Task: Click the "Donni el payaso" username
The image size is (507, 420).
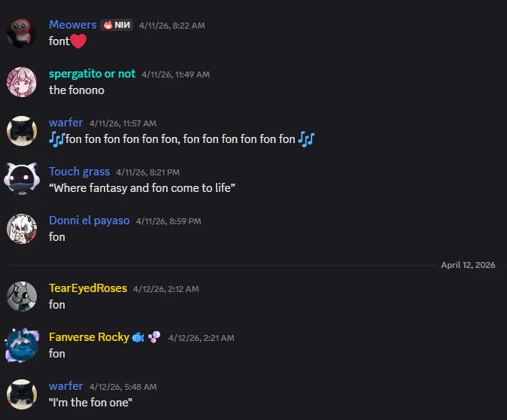Action: (89, 221)
